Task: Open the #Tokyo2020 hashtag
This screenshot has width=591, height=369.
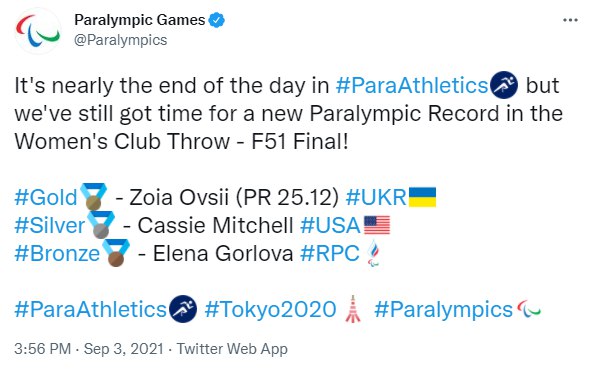Action: click(270, 309)
